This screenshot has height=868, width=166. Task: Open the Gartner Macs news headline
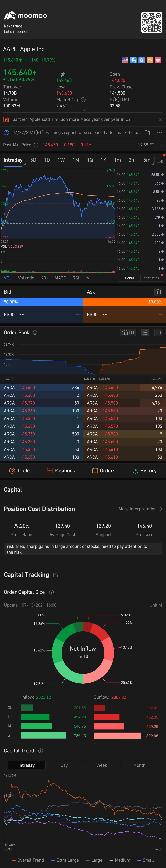(71, 119)
